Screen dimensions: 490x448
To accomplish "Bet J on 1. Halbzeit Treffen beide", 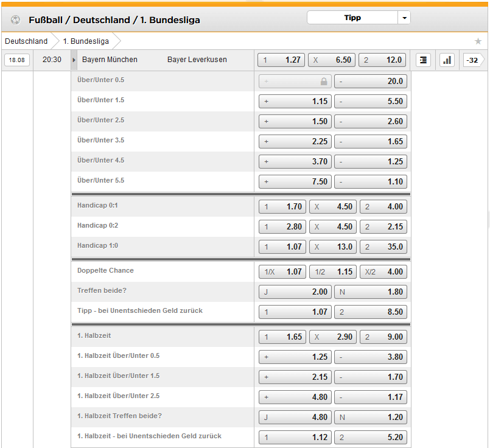I will (x=295, y=417).
